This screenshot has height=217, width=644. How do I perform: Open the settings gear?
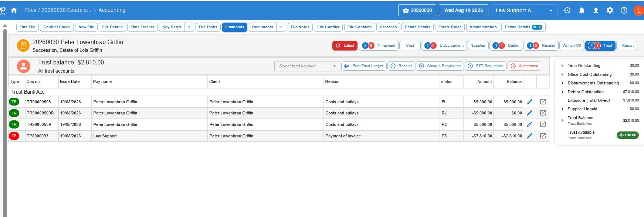[x=610, y=10]
